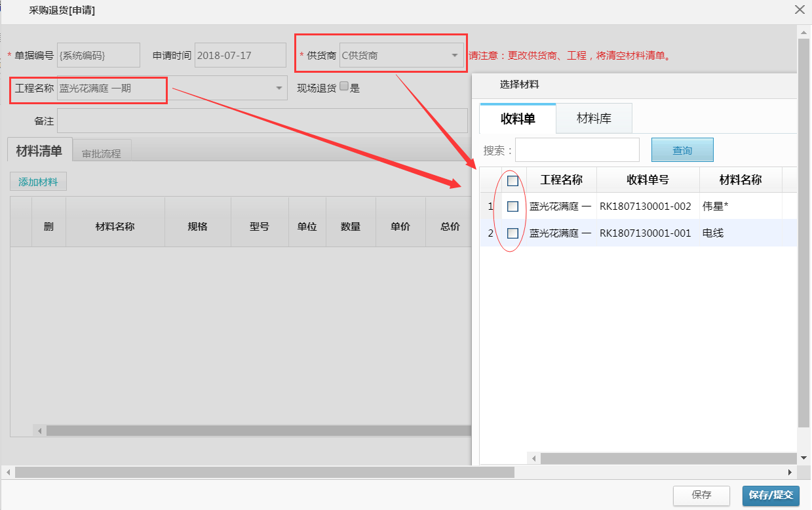Screen dimensions: 812x510
Task: Click into the 备注 remarks field
Action: click(x=262, y=121)
